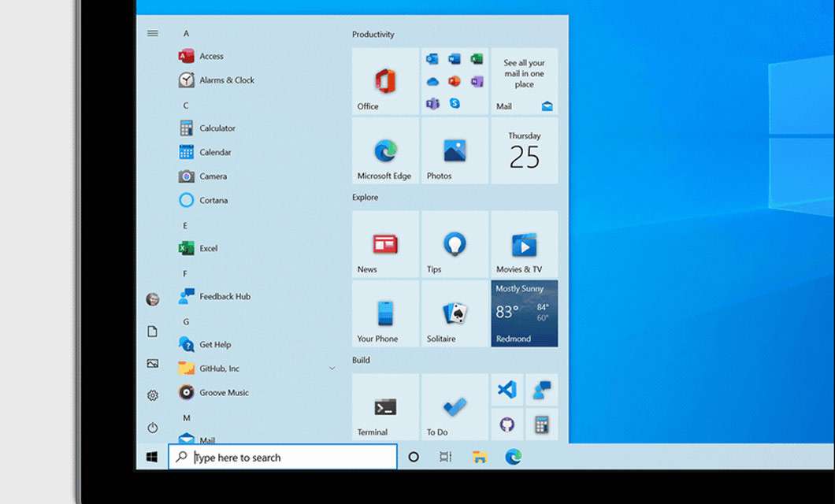Open Settings from the Start sidebar
835x504 pixels.
coord(153,395)
